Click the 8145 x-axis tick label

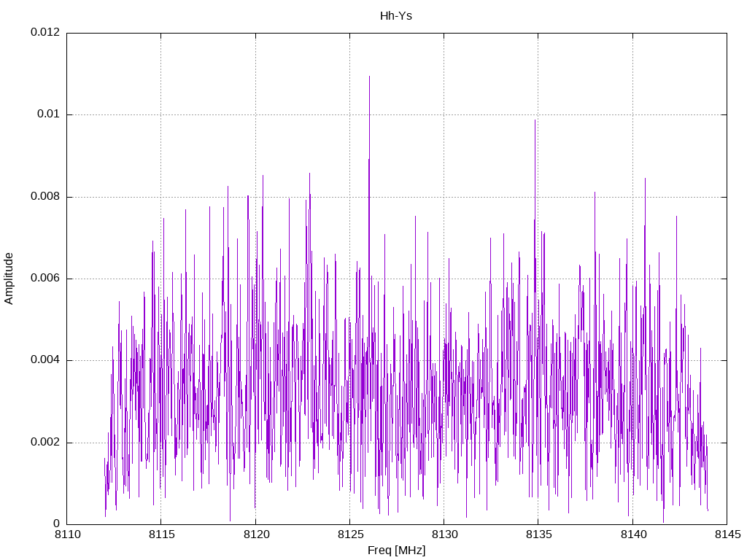(727, 534)
